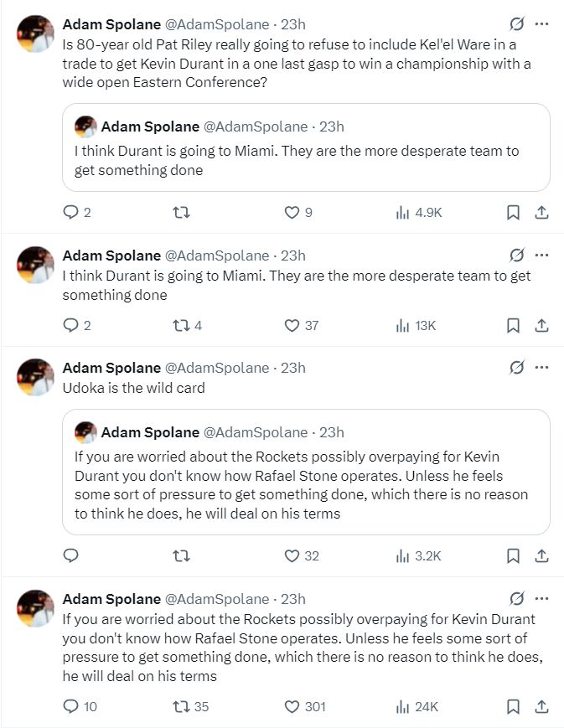Screen dimensions: 564x728
Task: Click the 23h timestamp on Udoka tweet
Action: [x=293, y=368]
